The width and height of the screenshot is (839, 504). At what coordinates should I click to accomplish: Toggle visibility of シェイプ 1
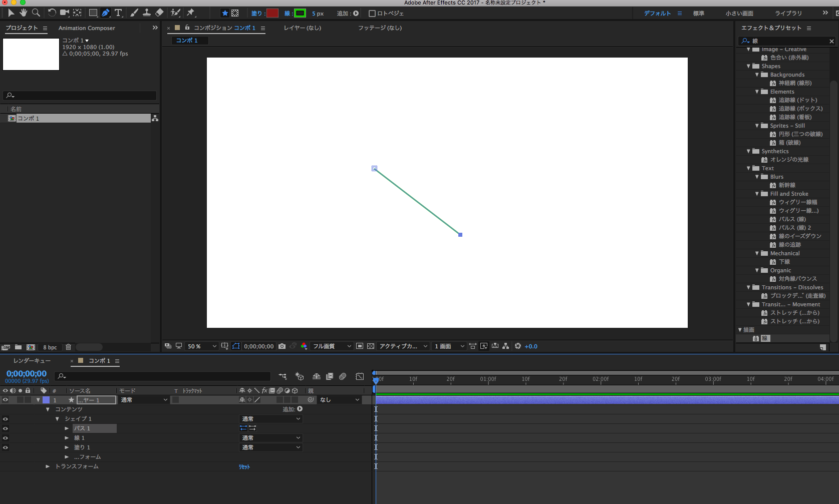point(6,419)
